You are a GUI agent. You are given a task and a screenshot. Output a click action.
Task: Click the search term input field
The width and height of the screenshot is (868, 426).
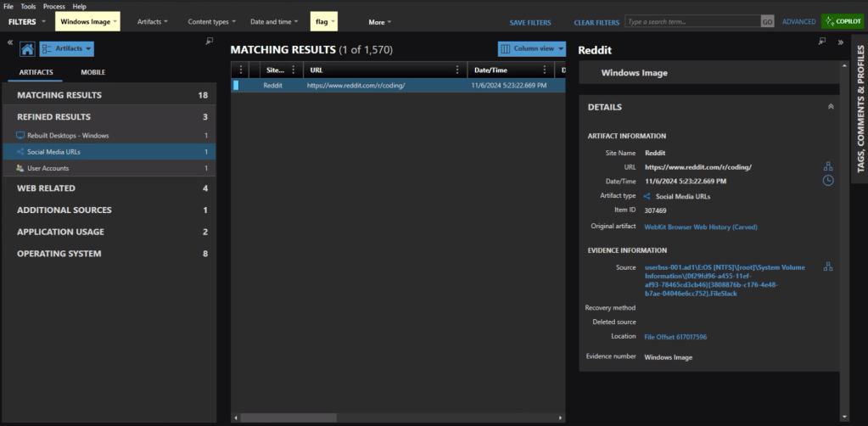click(x=692, y=22)
